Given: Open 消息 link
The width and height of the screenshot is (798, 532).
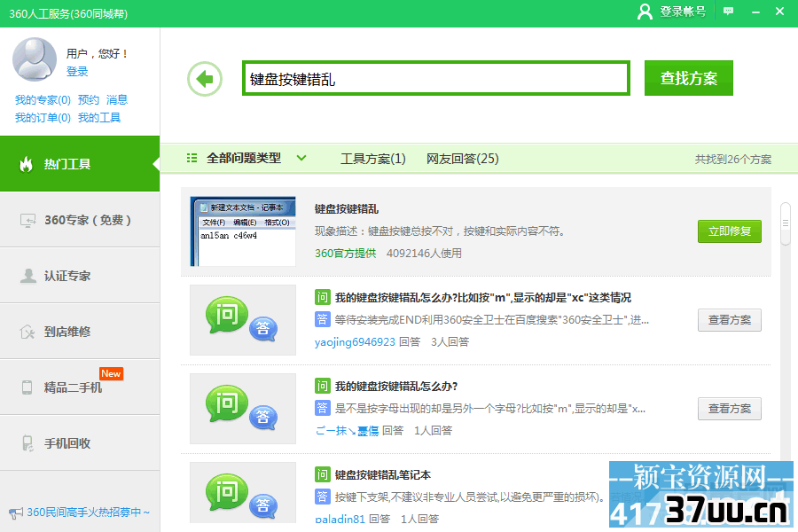Looking at the screenshot, I should 117,100.
